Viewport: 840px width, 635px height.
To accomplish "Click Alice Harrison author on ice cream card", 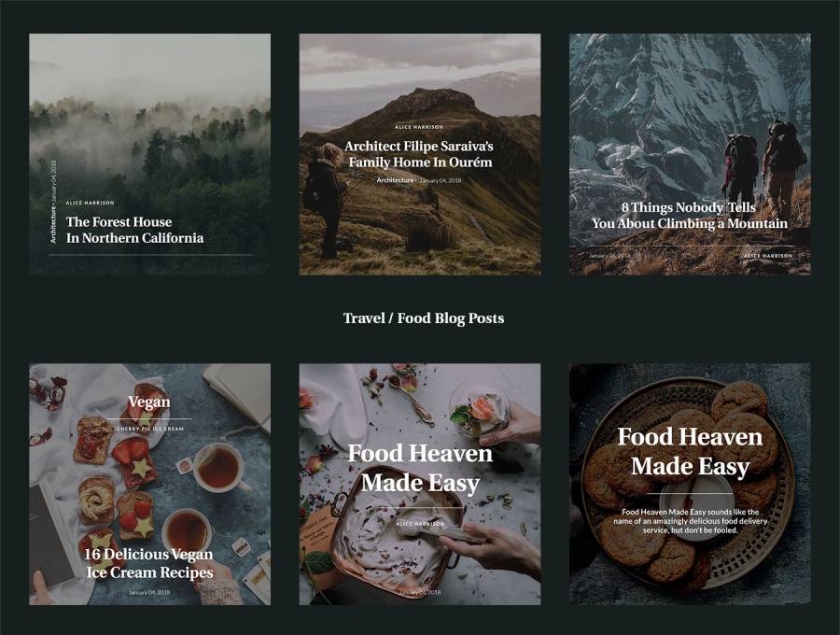I will (419, 524).
